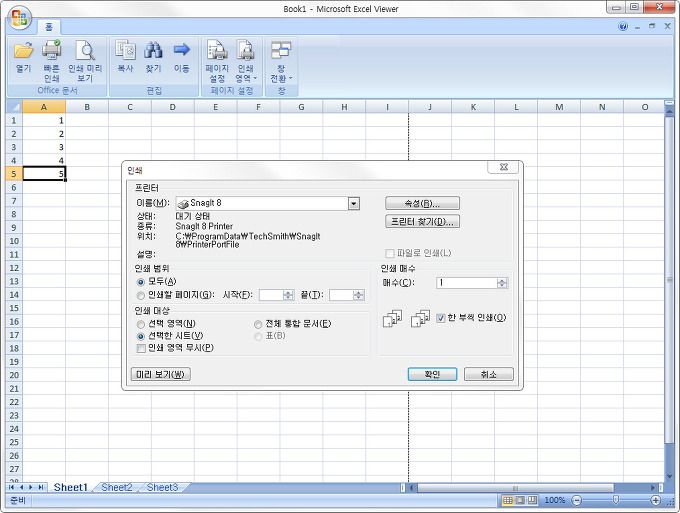The image size is (680, 513).
Task: Select row 10 header
Action: point(14,241)
